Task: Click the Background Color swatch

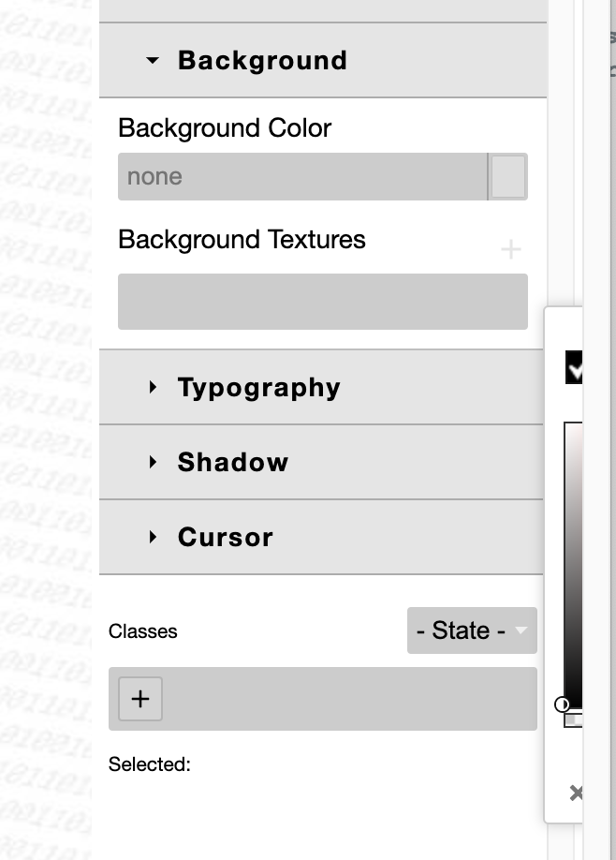Action: click(507, 176)
